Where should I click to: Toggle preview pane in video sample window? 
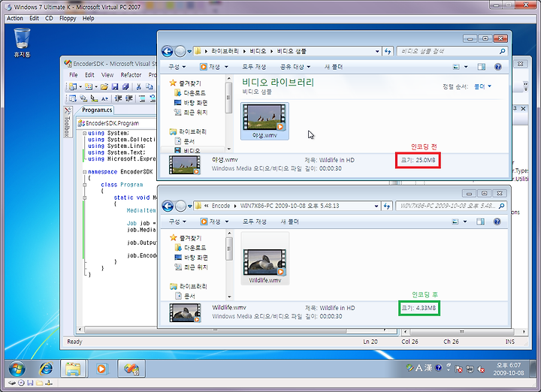tap(482, 67)
